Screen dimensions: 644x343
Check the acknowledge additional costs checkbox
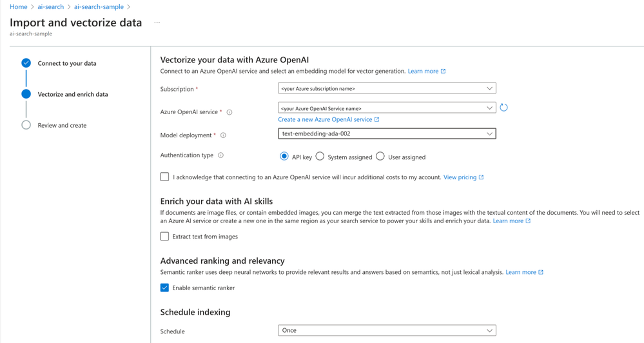(164, 177)
